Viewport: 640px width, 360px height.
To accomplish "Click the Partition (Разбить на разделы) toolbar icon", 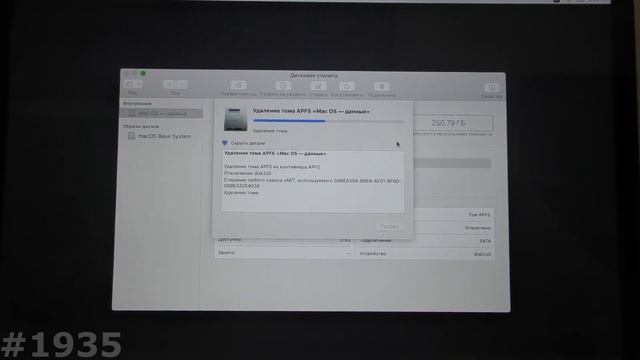I will pos(283,86).
